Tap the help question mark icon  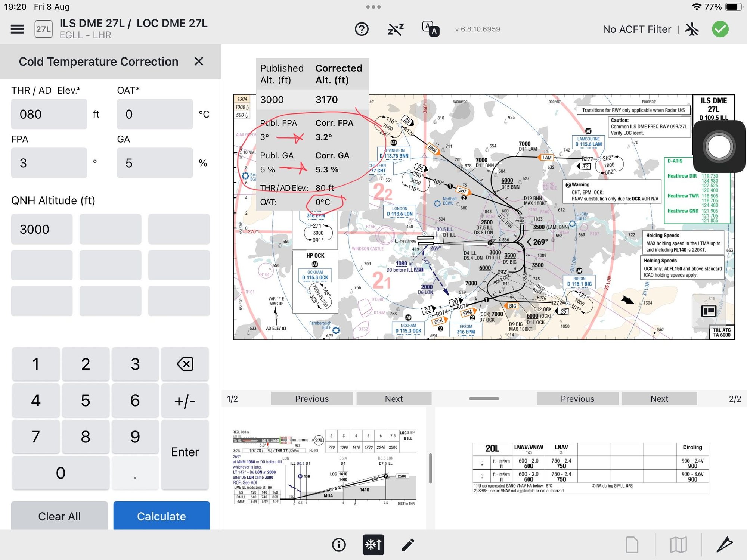[362, 29]
